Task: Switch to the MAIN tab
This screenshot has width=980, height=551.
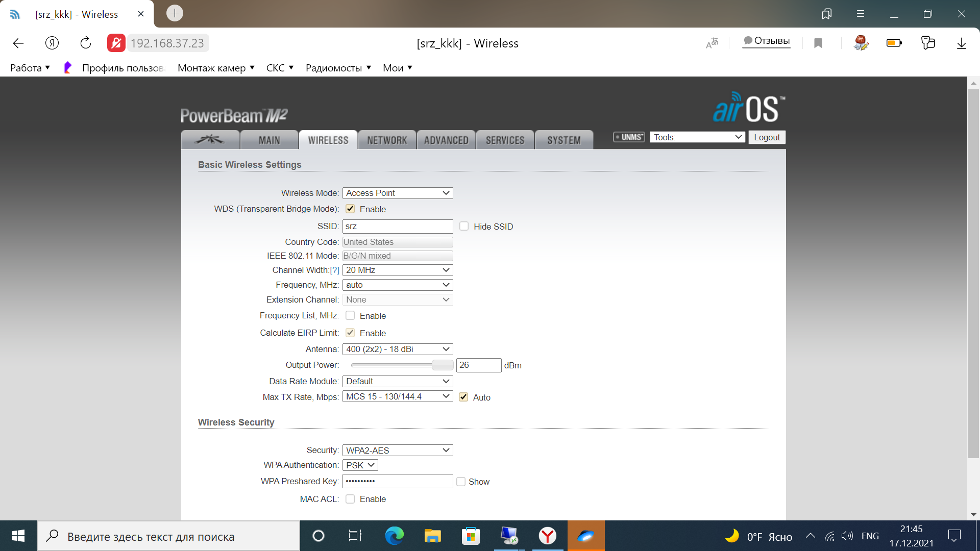Action: click(269, 140)
